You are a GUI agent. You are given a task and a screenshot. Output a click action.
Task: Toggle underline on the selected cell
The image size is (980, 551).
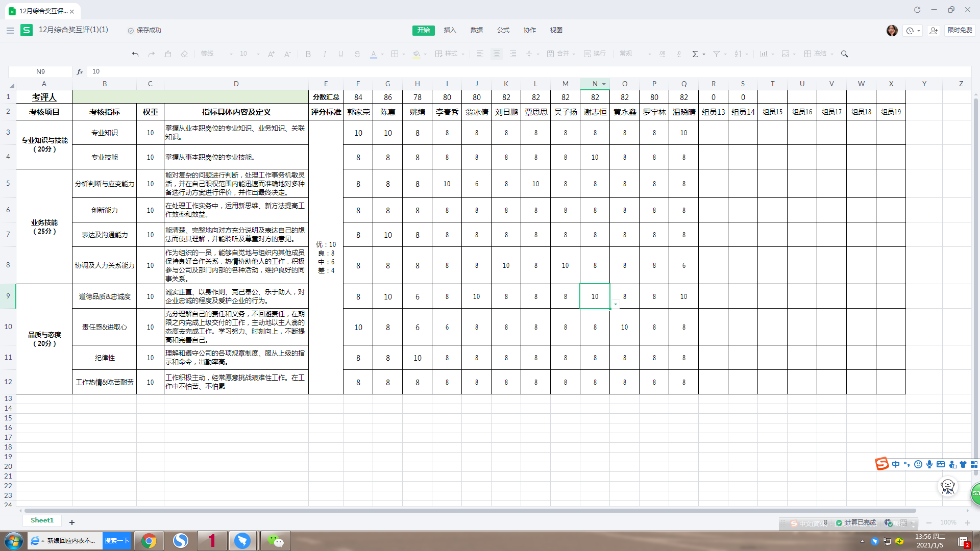[340, 54]
